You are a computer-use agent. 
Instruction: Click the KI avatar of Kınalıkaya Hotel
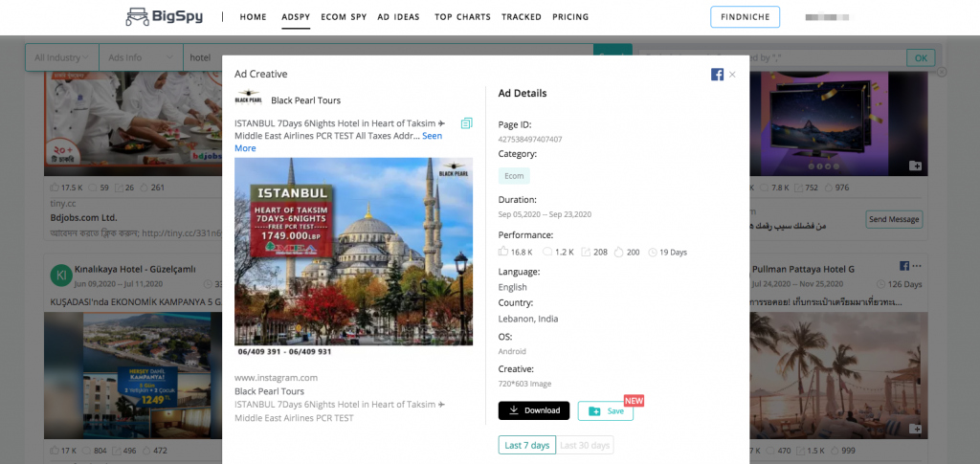(x=60, y=276)
